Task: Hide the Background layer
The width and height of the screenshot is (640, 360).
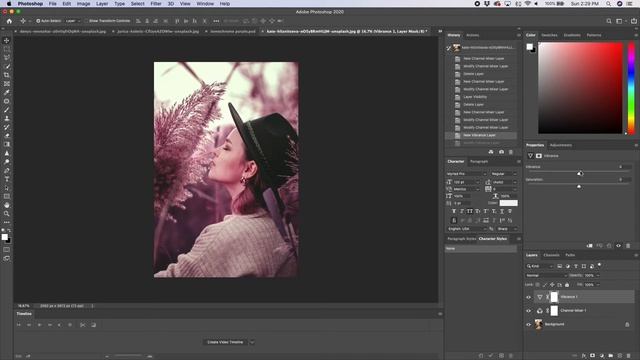Action: [528, 324]
